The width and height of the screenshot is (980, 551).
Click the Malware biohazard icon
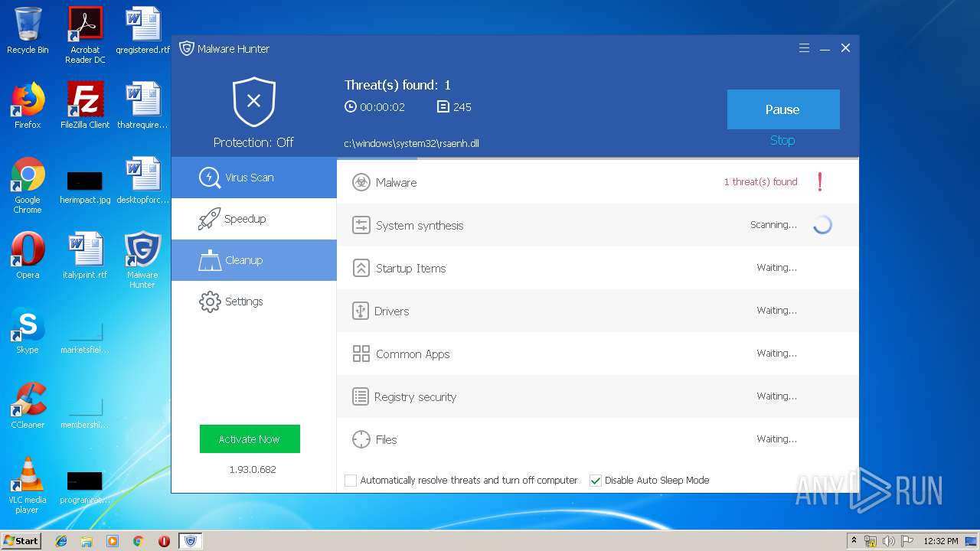pyautogui.click(x=361, y=182)
